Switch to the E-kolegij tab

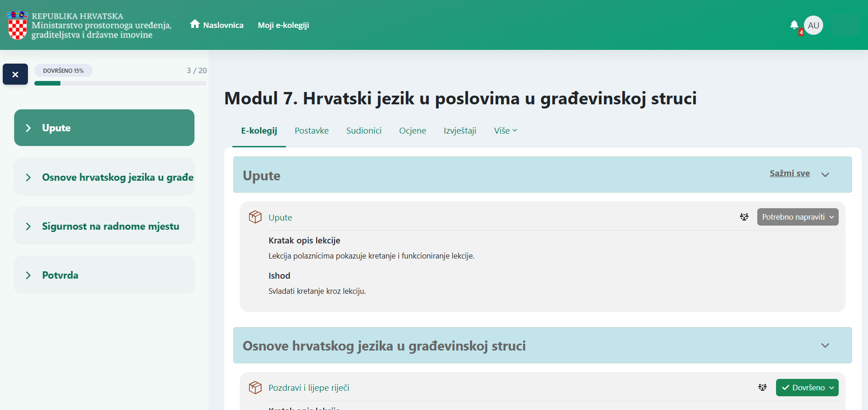(x=259, y=131)
